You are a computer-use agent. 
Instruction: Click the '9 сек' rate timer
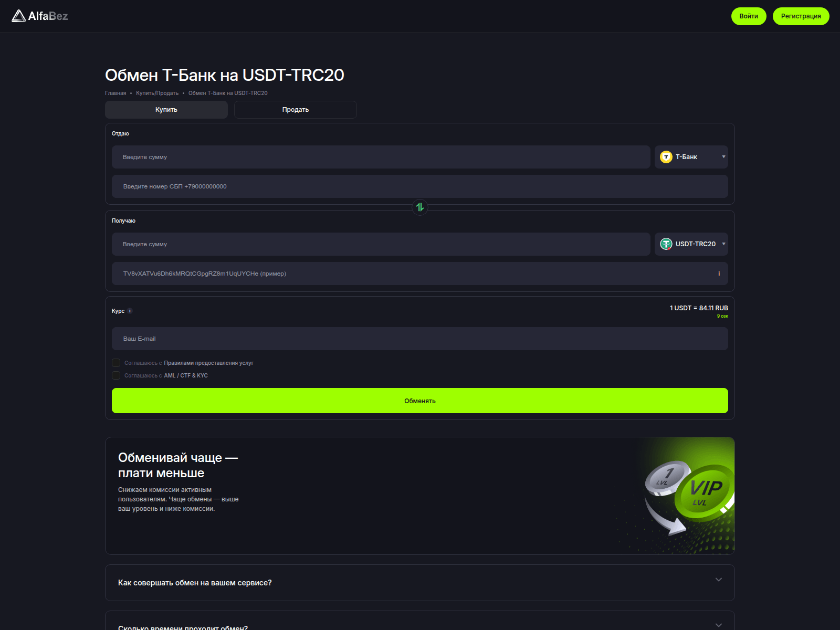coord(722,316)
